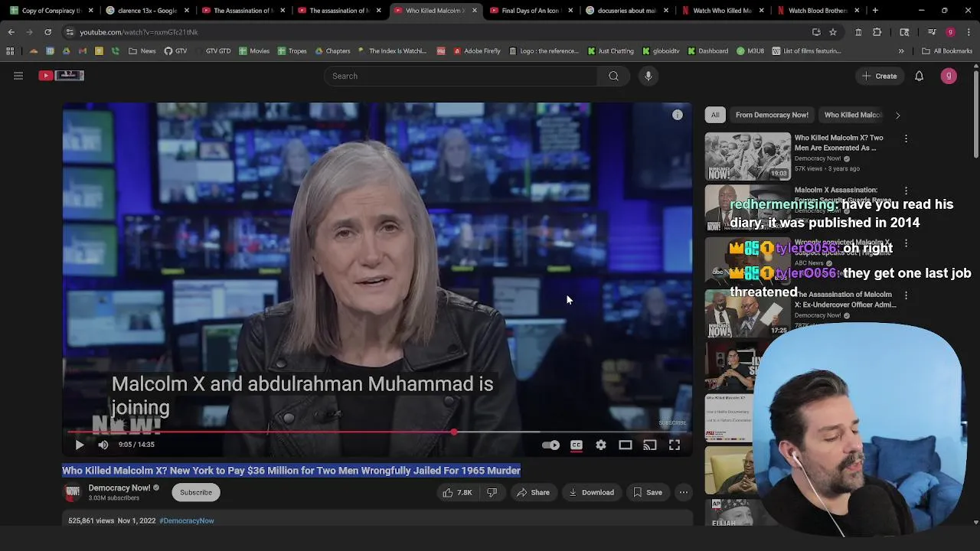
Task: Select the Who Killed Malcolm filter chip
Action: pyautogui.click(x=853, y=115)
